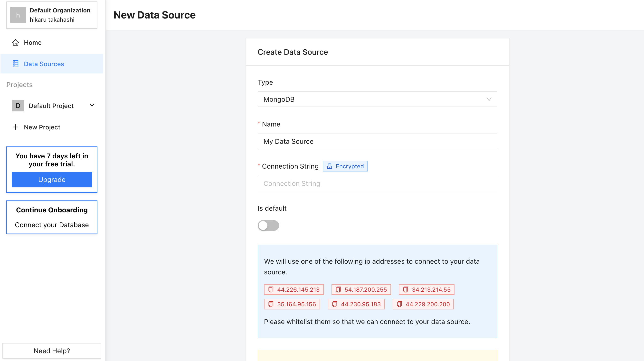Click the Home house icon
The image size is (644, 361).
point(16,42)
